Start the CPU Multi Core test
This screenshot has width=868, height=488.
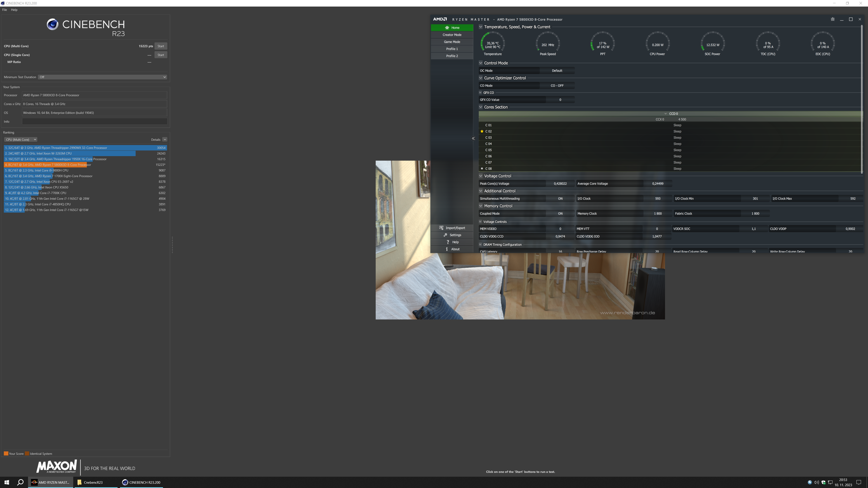(x=161, y=46)
